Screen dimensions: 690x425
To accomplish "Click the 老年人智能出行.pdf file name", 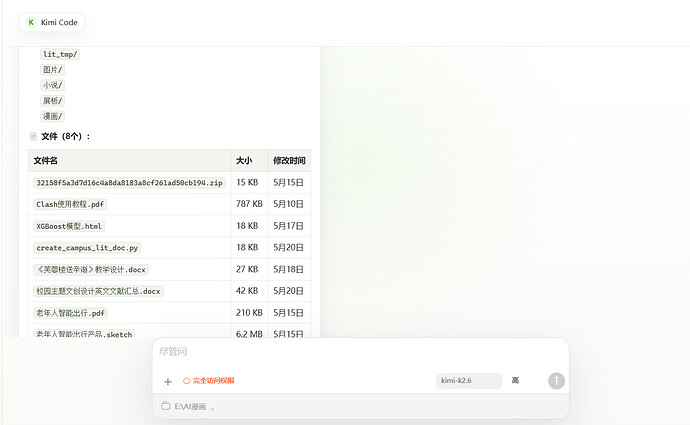I will [x=70, y=313].
